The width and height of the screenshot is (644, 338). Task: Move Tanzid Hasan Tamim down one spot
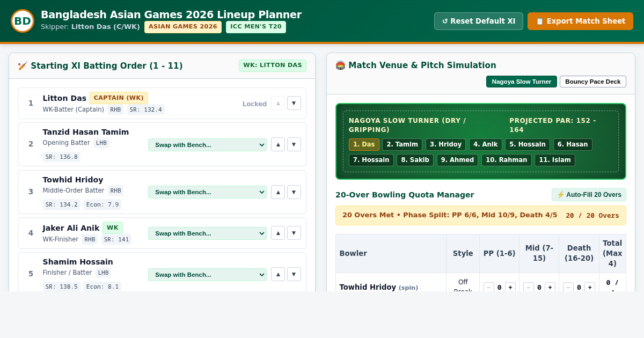pyautogui.click(x=294, y=144)
